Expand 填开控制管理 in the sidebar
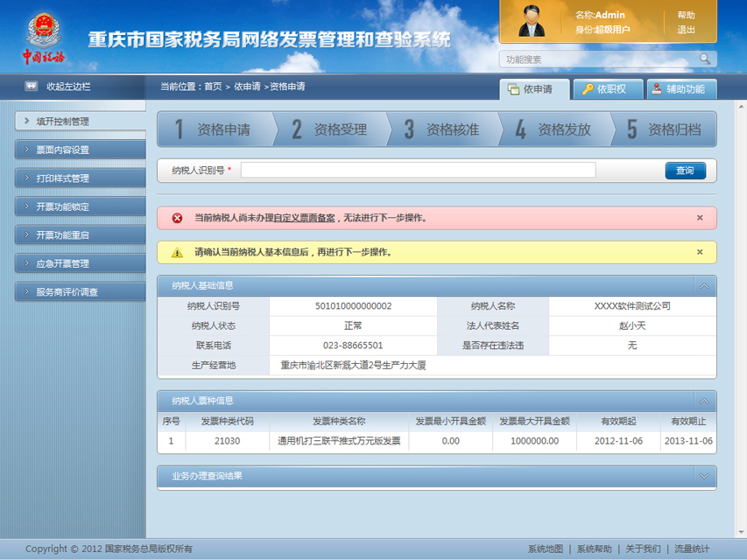Viewport: 747px width, 560px height. coord(81,122)
